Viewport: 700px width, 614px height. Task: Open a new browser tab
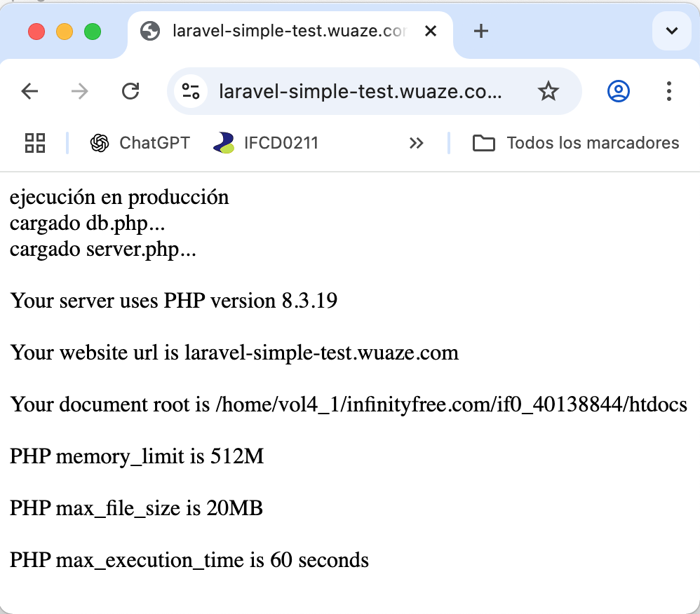point(481,31)
